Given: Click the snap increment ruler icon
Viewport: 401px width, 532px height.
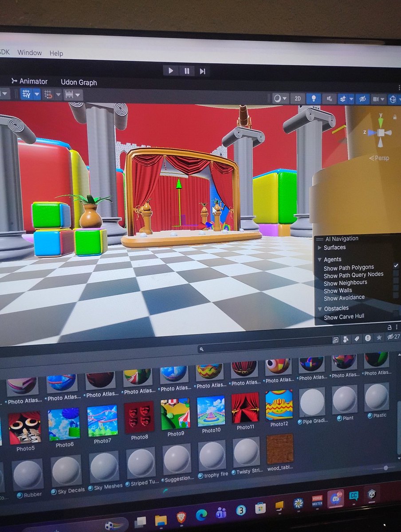Looking at the screenshot, I should [69, 94].
